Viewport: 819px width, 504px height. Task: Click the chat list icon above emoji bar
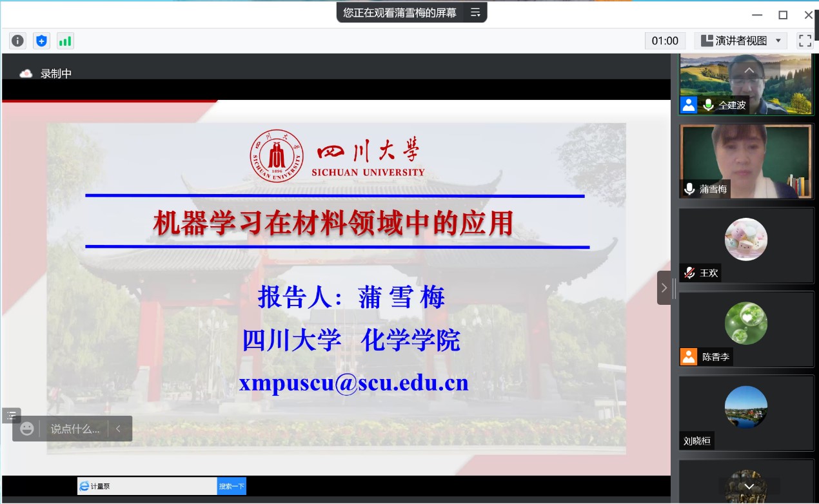point(11,416)
